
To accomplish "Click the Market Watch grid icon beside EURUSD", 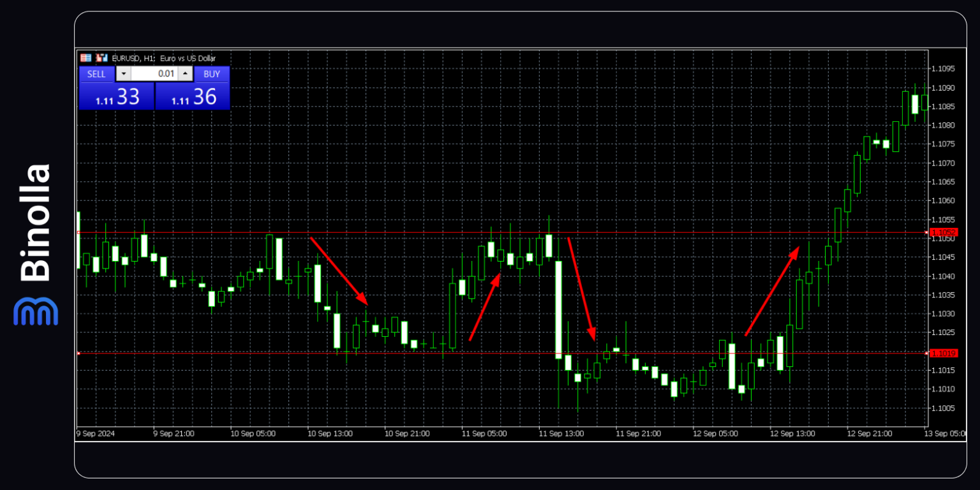I will pos(86,57).
